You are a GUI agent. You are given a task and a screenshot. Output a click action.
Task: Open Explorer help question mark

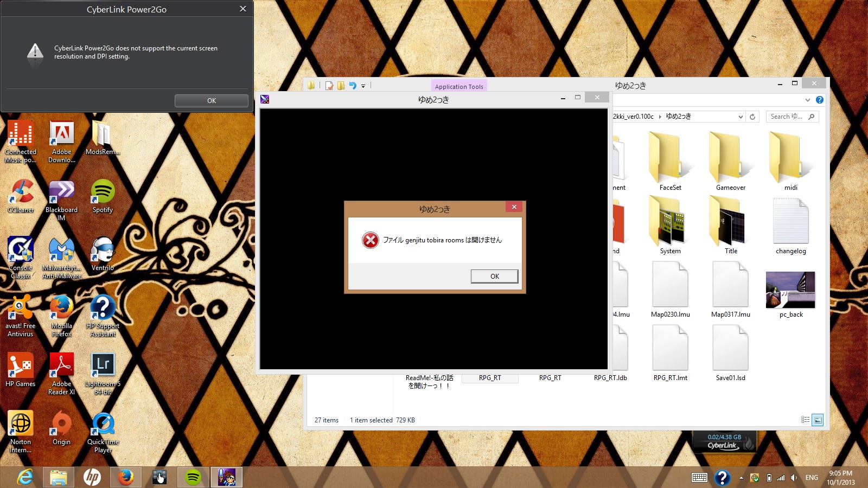tap(820, 100)
